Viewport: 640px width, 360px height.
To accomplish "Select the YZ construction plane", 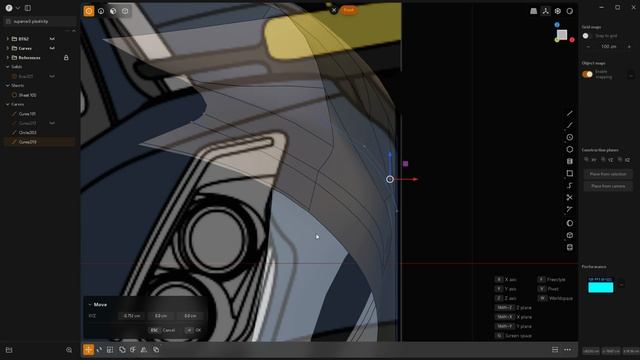I will pos(607,160).
